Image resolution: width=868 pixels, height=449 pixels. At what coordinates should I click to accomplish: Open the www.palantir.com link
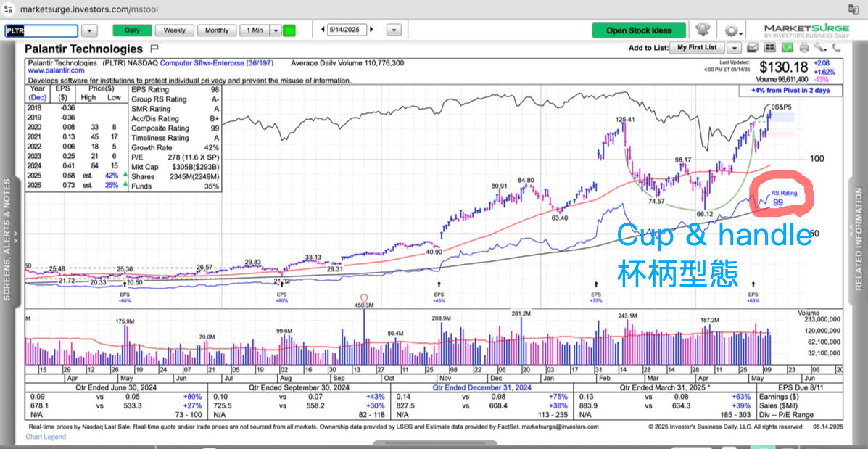pos(57,71)
